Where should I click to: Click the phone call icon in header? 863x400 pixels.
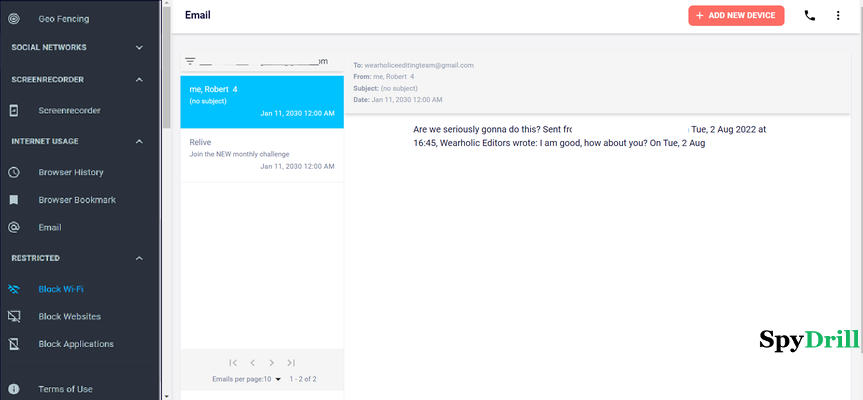click(810, 16)
